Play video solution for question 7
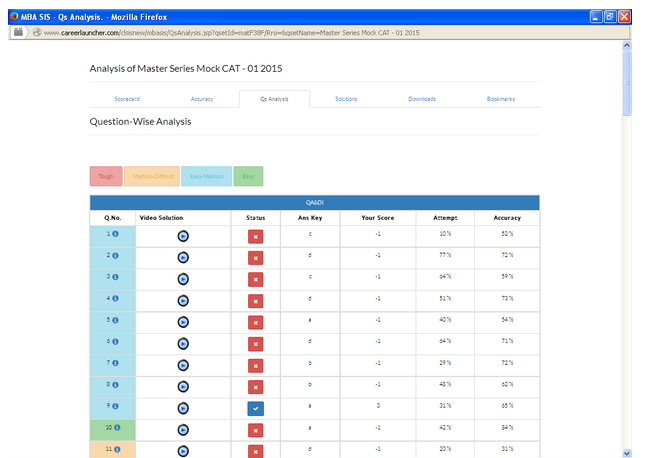645x458 pixels. tap(183, 365)
